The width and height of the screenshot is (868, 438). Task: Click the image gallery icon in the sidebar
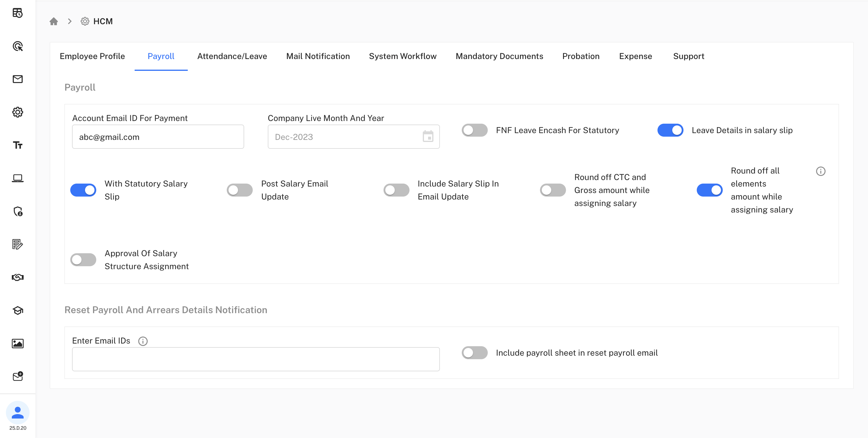[x=17, y=343]
